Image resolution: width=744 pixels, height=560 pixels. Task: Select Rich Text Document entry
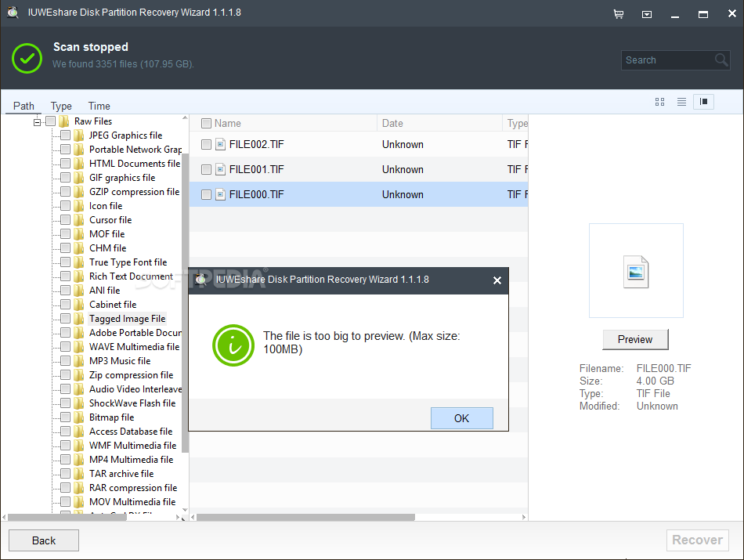pyautogui.click(x=131, y=276)
